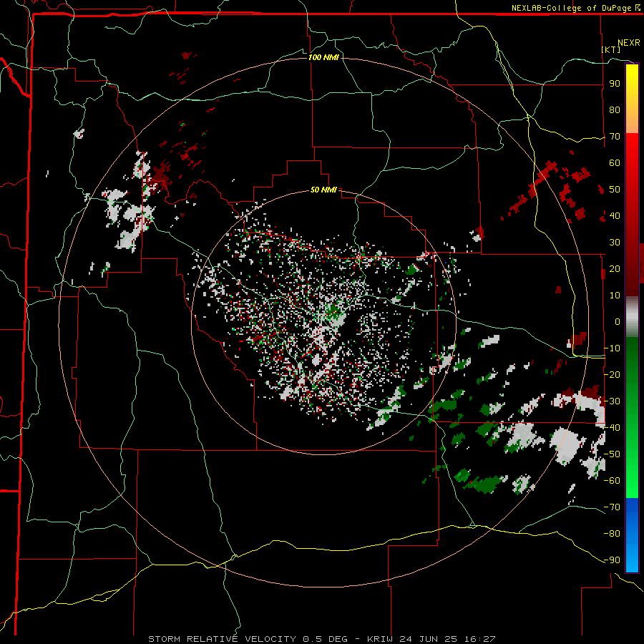
Task: Click the -30 knot scale label
Action: pyautogui.click(x=613, y=401)
